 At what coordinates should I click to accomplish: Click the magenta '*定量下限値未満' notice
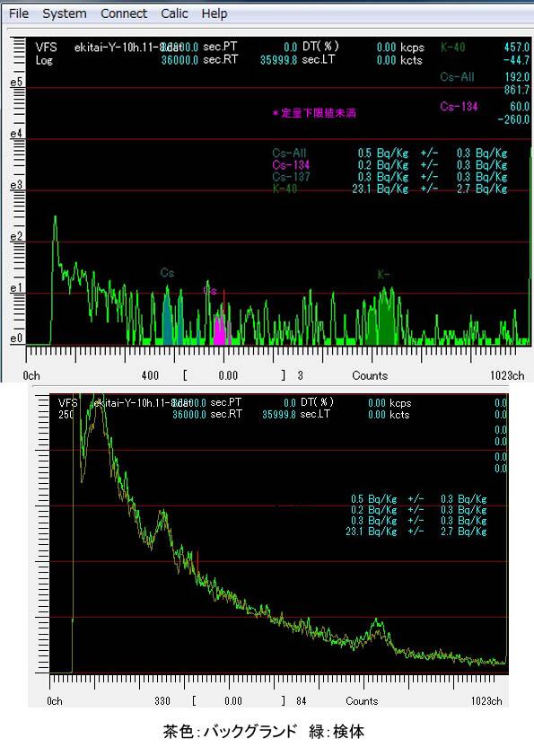click(x=314, y=113)
